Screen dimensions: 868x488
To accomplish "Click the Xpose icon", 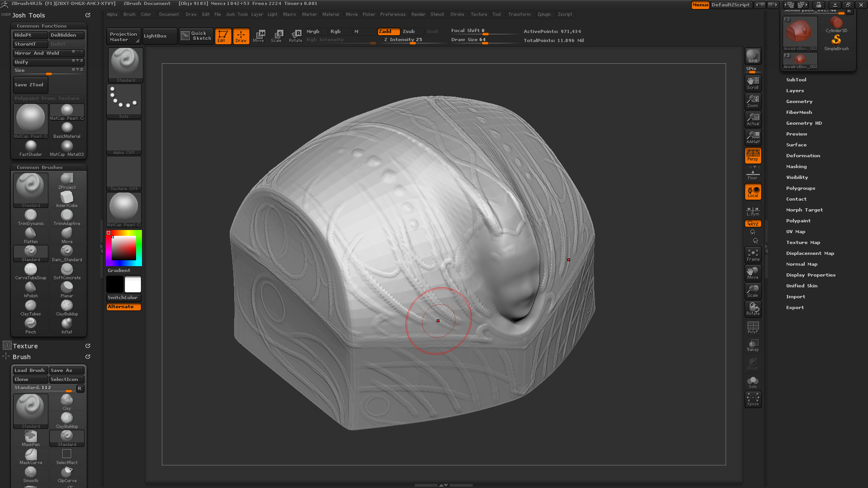I will tap(753, 399).
